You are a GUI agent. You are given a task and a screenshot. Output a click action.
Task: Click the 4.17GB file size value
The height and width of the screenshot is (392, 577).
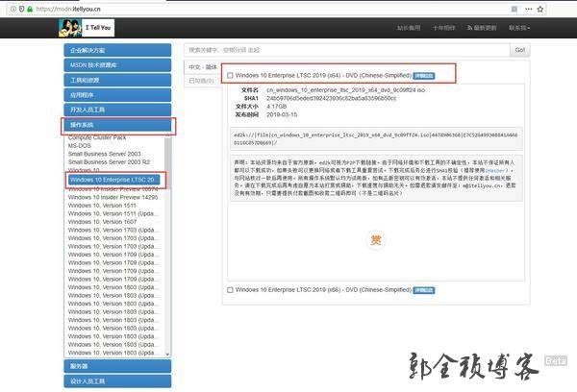click(x=276, y=107)
